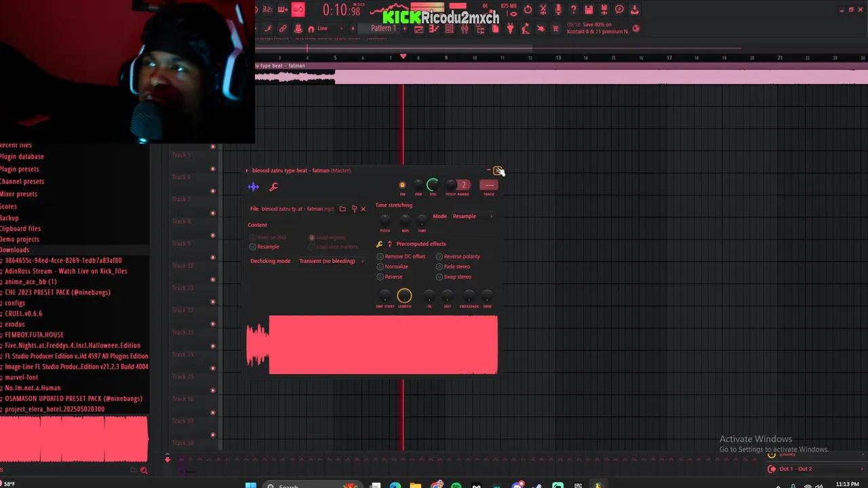This screenshot has width=868, height=488.
Task: Click the pitch RANGE value box
Action: pyautogui.click(x=464, y=185)
